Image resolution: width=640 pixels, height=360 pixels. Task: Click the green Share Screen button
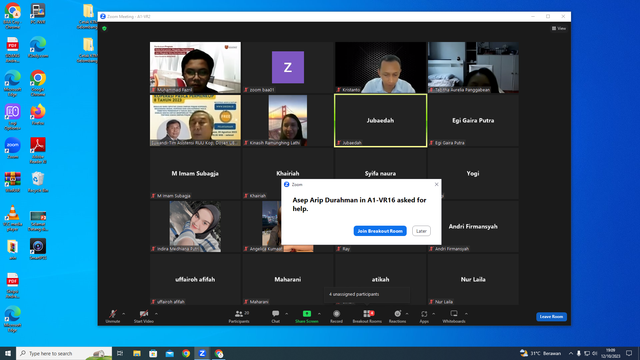(307, 316)
